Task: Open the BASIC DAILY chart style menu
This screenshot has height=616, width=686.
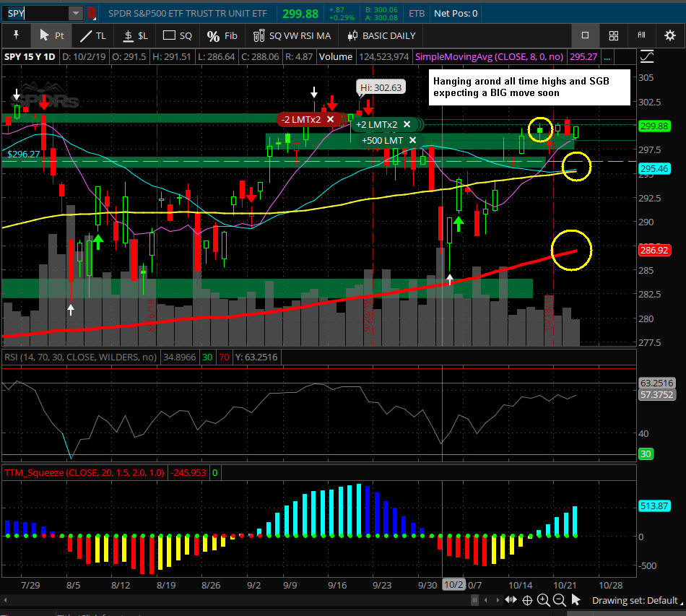Action: pos(381,35)
